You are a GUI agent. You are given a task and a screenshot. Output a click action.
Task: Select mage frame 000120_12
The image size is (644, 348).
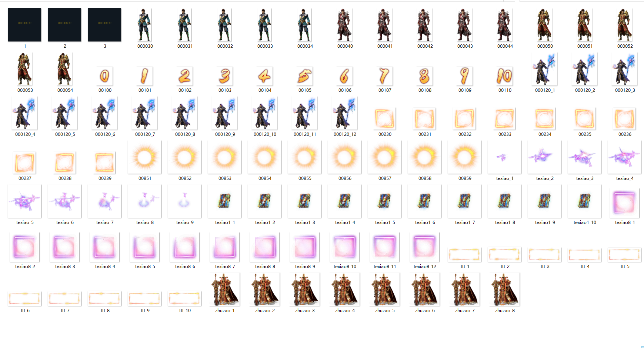coord(344,113)
